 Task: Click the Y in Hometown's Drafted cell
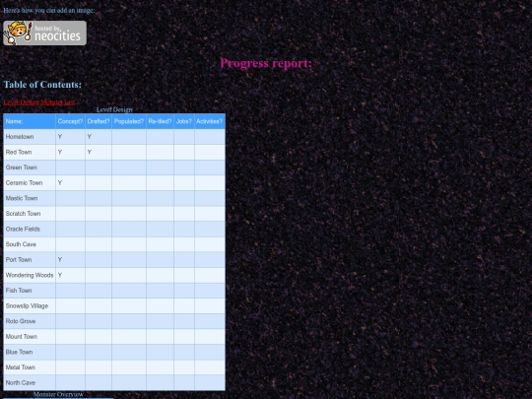pyautogui.click(x=90, y=137)
